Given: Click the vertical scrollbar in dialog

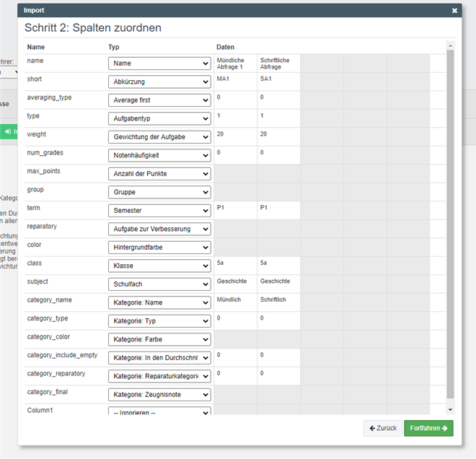Looking at the screenshot, I should coord(451,217).
